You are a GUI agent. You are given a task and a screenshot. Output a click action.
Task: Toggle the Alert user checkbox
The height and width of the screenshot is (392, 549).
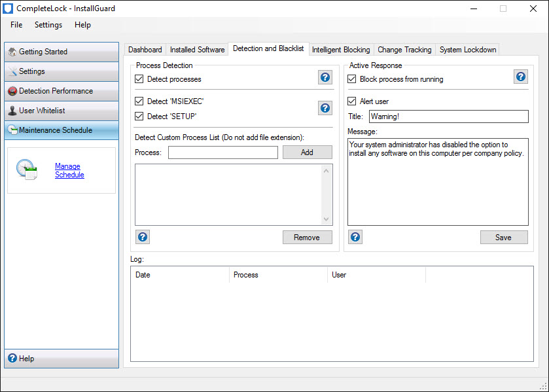[x=352, y=101]
